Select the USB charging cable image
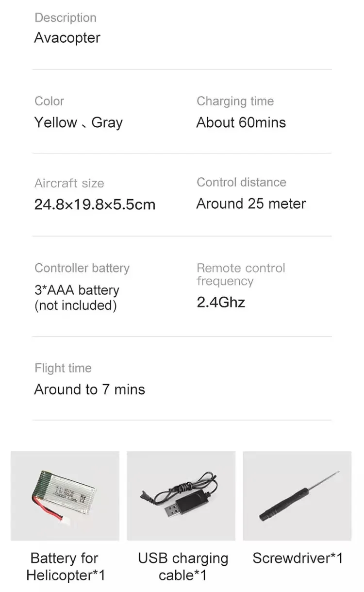Screen dimensions: 364x592 pos(181,495)
